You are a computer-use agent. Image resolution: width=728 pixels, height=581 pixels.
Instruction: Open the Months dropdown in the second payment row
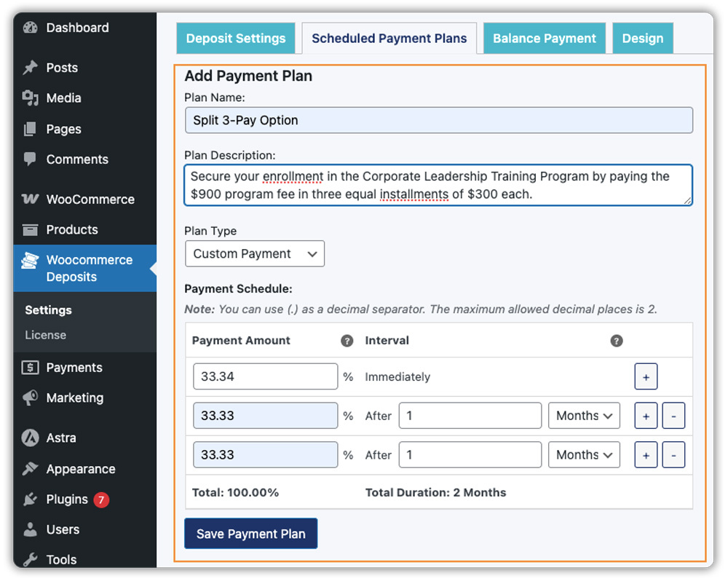click(x=583, y=415)
